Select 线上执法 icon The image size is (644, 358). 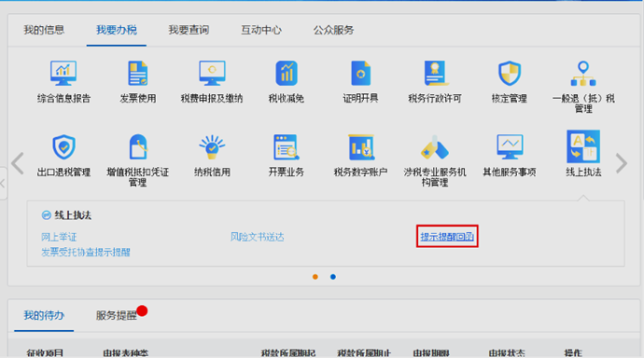[583, 146]
